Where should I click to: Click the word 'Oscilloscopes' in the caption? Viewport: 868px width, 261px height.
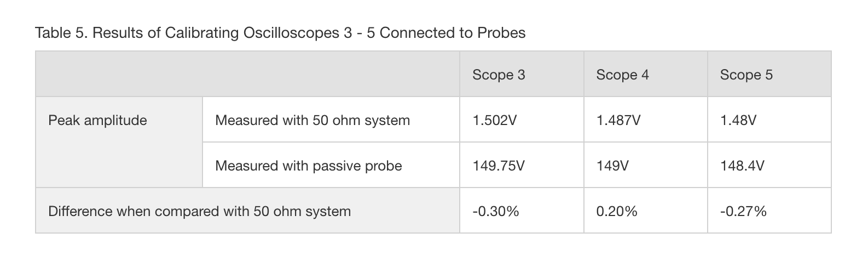click(291, 33)
